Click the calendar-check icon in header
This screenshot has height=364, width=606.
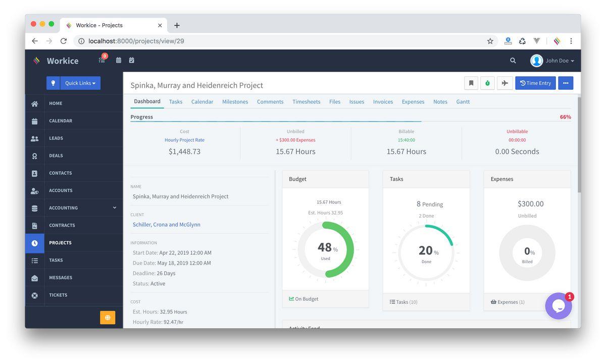coord(132,60)
